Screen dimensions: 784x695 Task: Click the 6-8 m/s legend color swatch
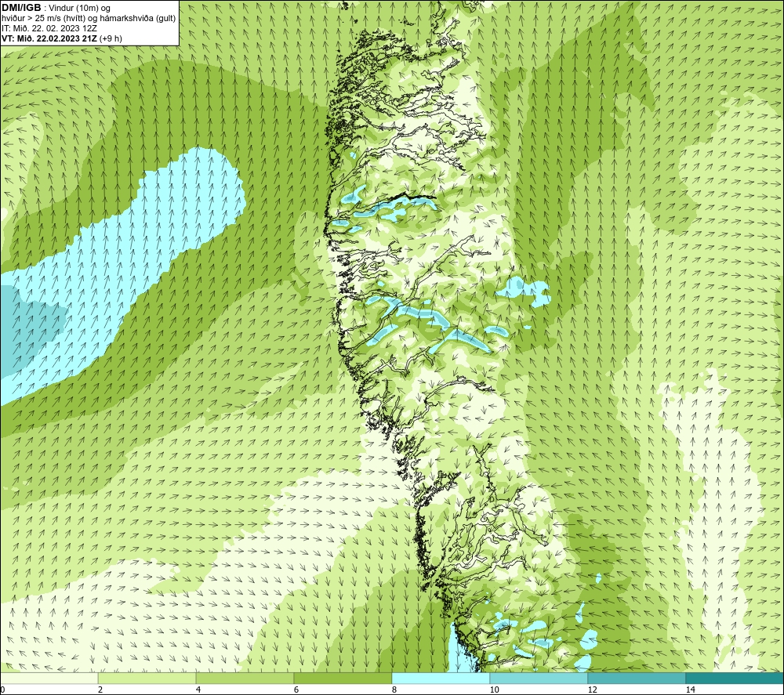[343, 678]
